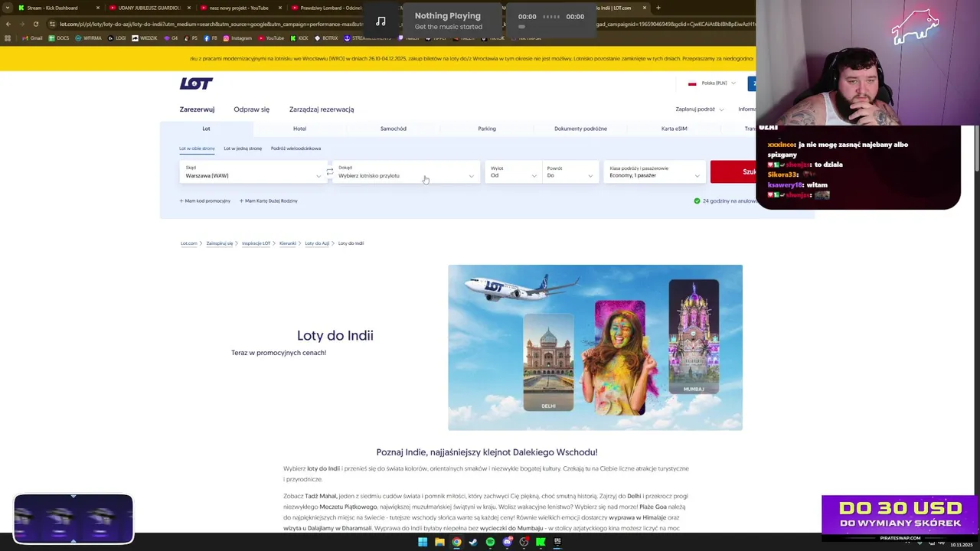Select 'Podróż wieloodcinkowa' trip type
The image size is (980, 551).
[x=296, y=148]
